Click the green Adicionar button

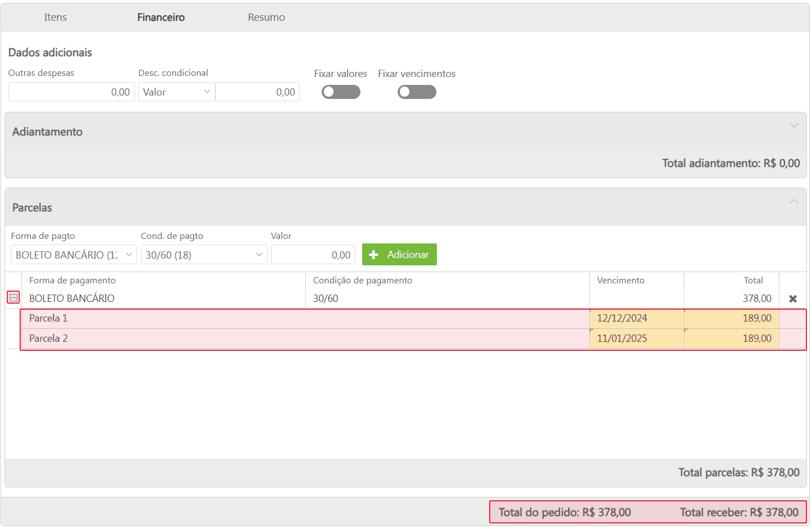point(399,255)
